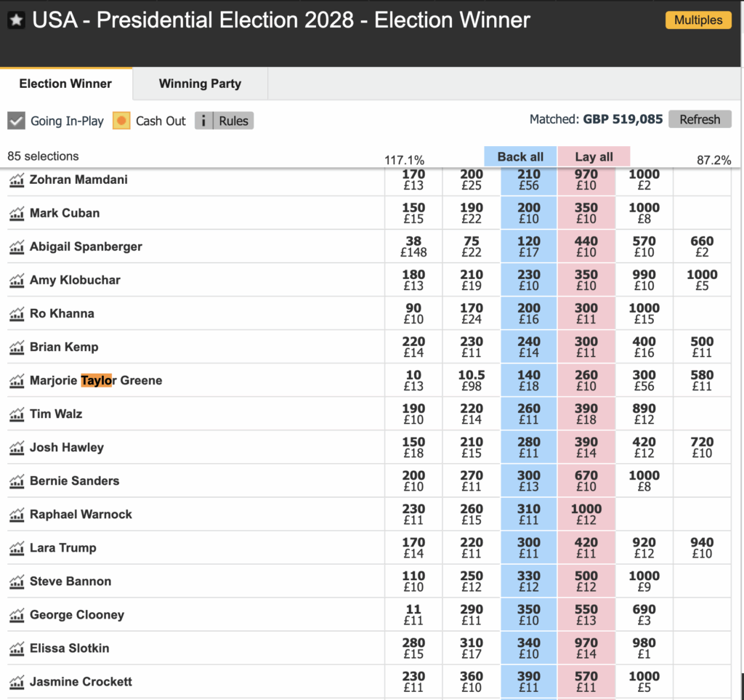The height and width of the screenshot is (700, 744).
Task: Open chart icon for Zohran Mamdani
Action: coord(17,180)
